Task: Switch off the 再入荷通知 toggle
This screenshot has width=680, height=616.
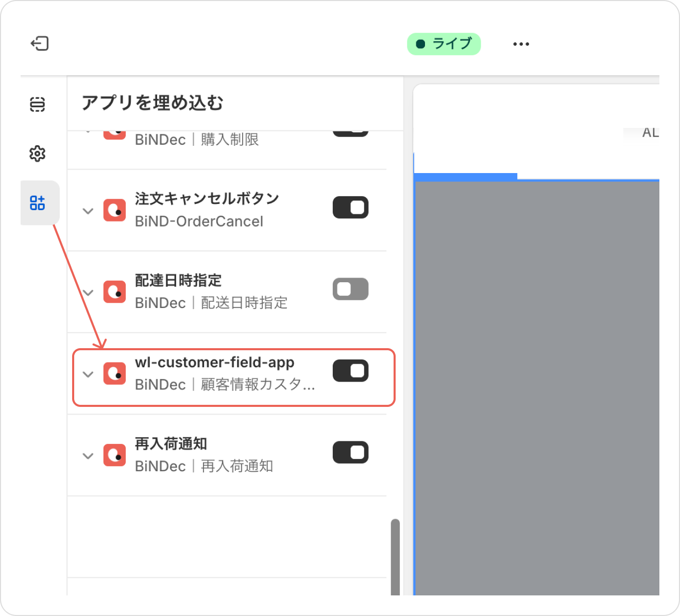Action: [x=350, y=452]
